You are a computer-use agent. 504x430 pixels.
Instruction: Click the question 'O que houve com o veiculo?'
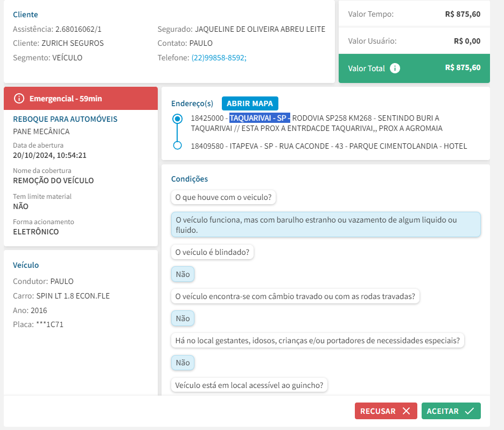(223, 197)
